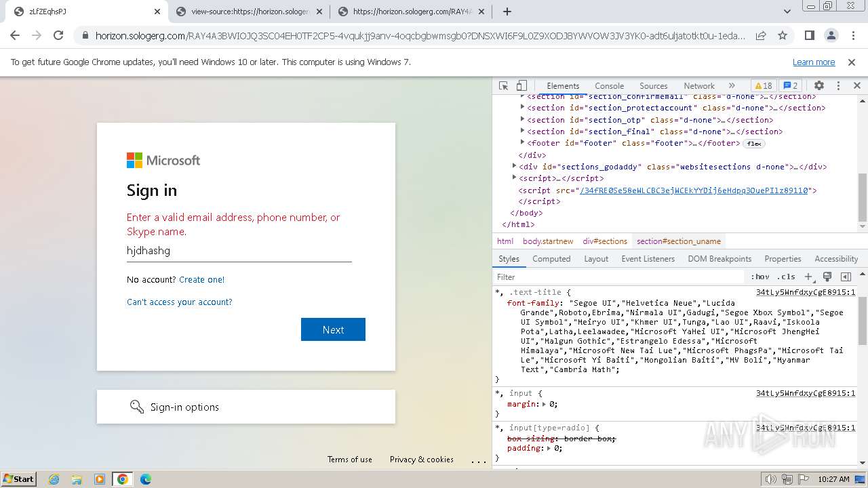The image size is (868, 488).
Task: Open Sign-in options
Action: click(246, 407)
